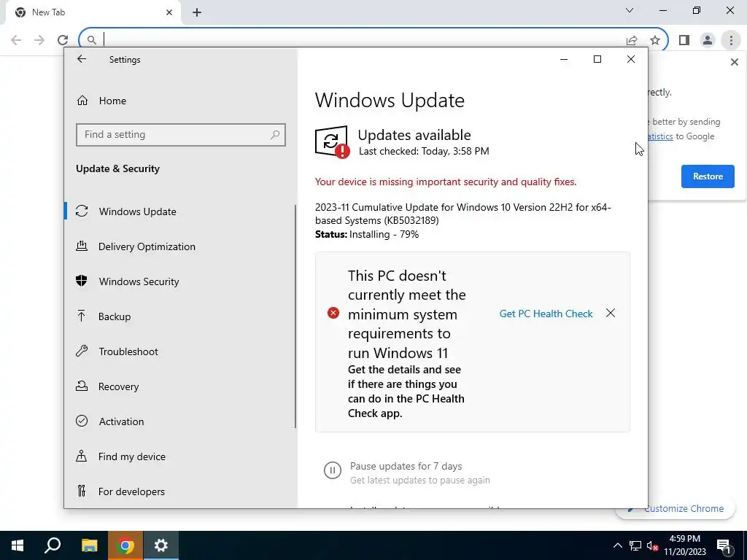747x560 pixels.
Task: Click the Home house icon
Action: click(82, 101)
